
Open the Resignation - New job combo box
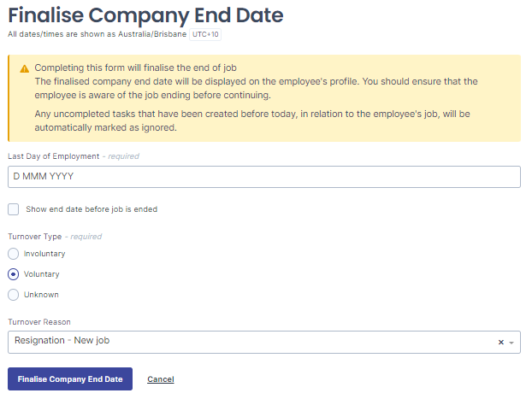pyautogui.click(x=264, y=342)
